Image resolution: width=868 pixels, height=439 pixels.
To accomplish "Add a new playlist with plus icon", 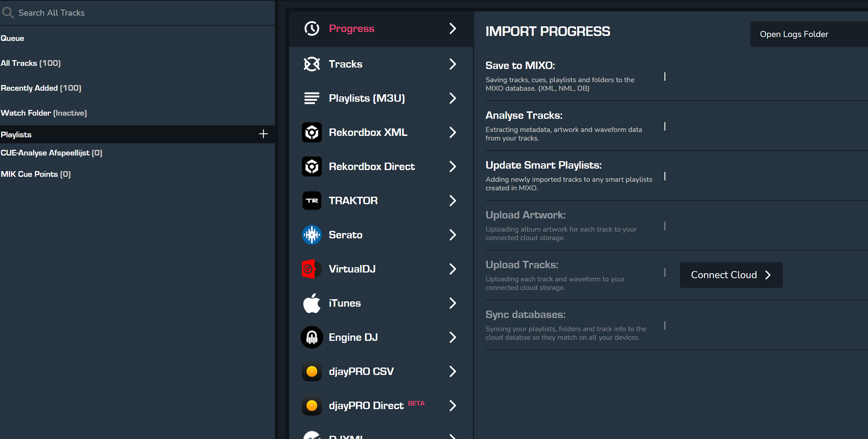I will [263, 134].
